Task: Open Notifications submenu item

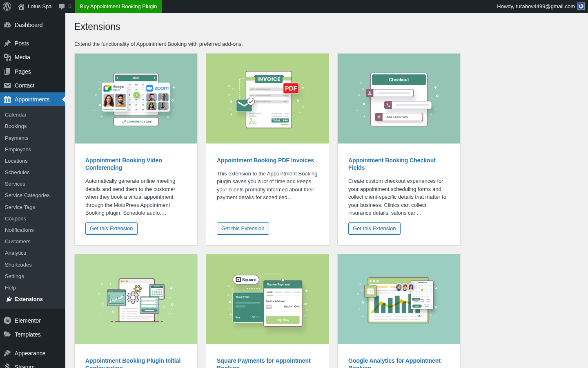Action: (x=19, y=230)
